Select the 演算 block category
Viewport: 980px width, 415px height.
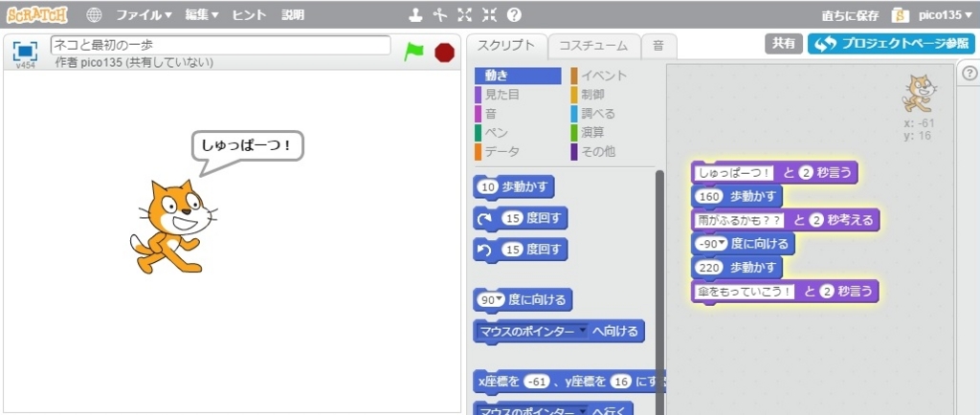pos(613,133)
